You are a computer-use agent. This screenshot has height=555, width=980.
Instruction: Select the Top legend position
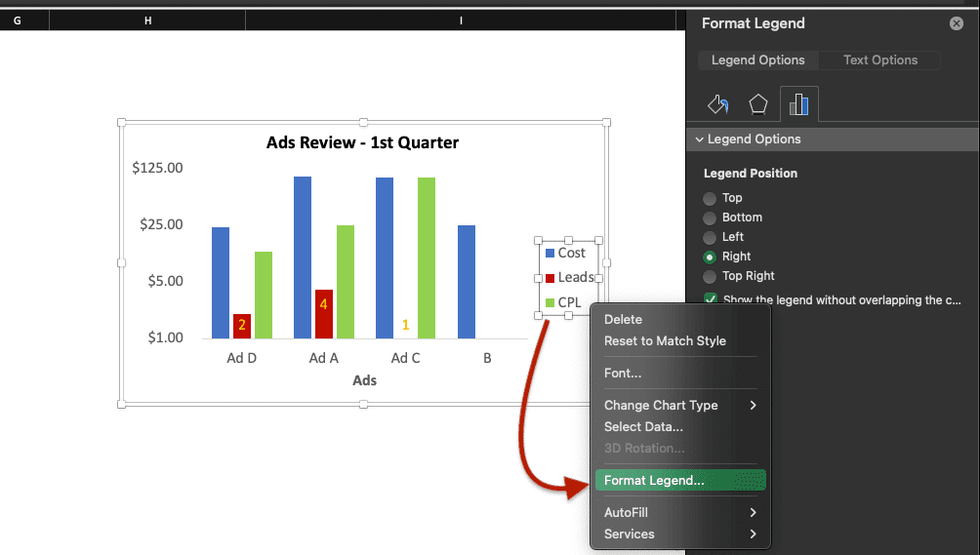tap(710, 199)
